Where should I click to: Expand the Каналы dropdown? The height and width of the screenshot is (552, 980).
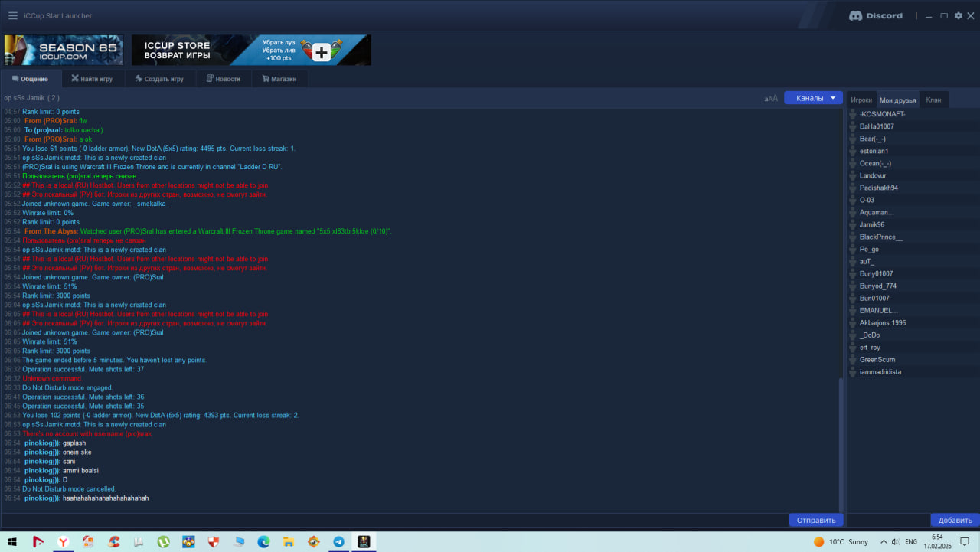pyautogui.click(x=813, y=98)
